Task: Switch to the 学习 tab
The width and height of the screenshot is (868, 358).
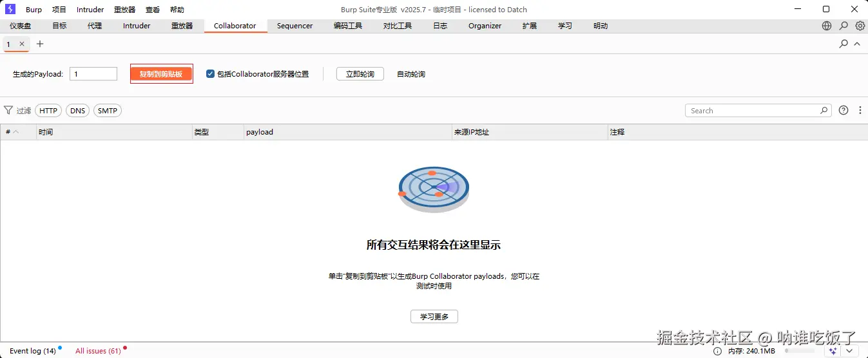Action: (x=565, y=26)
